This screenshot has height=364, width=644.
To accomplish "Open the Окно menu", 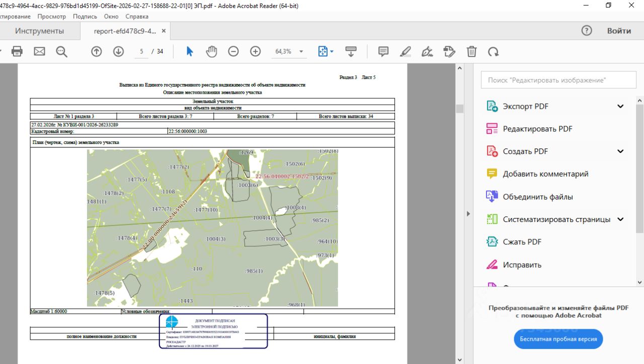I will click(x=111, y=17).
